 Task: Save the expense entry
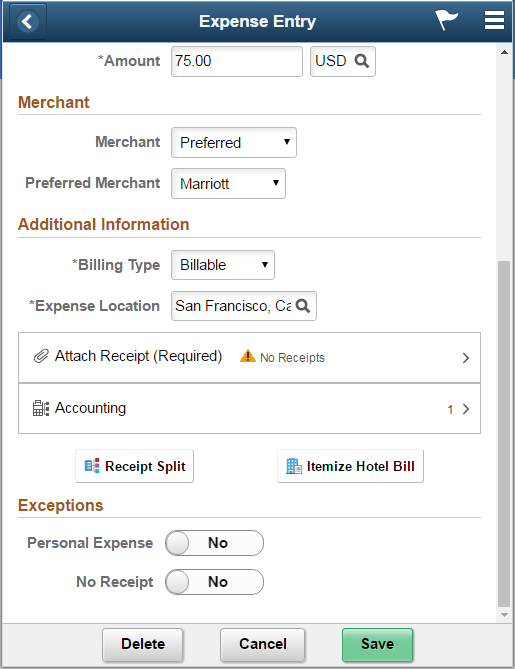coord(378,644)
